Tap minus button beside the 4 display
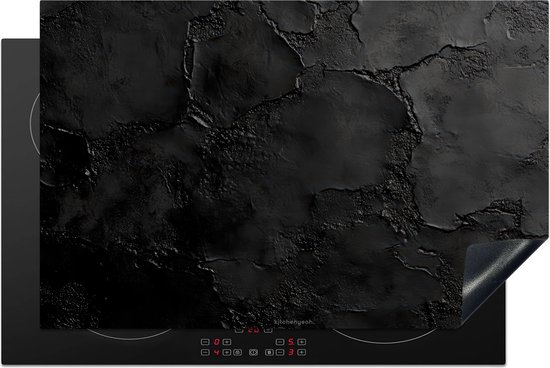The image size is (550, 368). (205, 352)
